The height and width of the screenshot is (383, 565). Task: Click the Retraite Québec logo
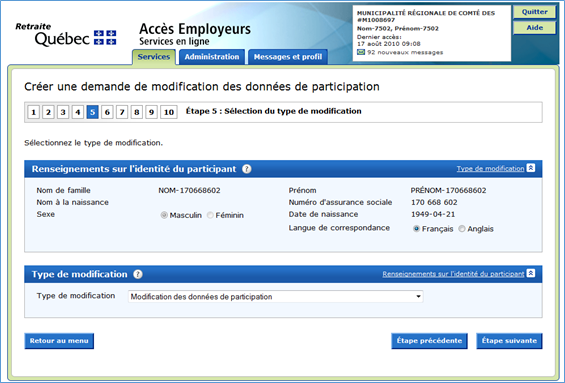click(x=66, y=35)
